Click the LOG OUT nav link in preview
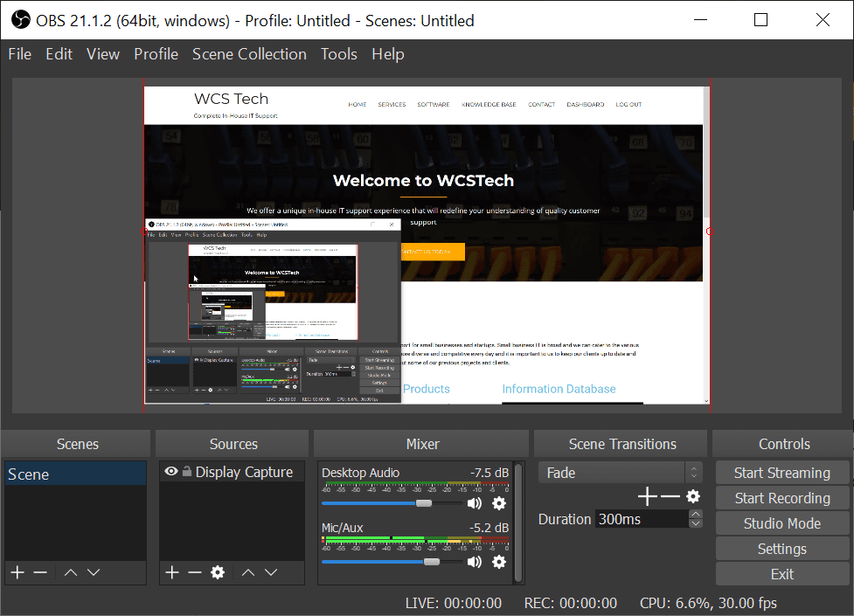The height and width of the screenshot is (616, 854). 628,105
